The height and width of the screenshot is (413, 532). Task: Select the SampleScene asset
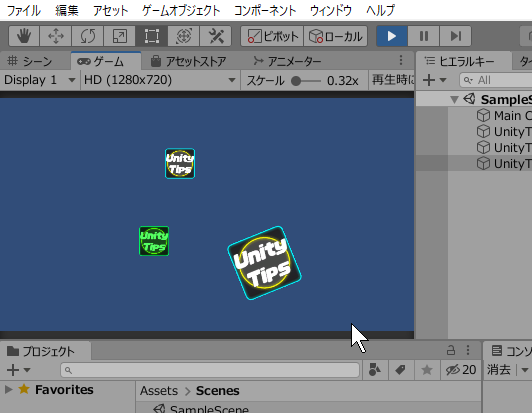[x=202, y=409]
